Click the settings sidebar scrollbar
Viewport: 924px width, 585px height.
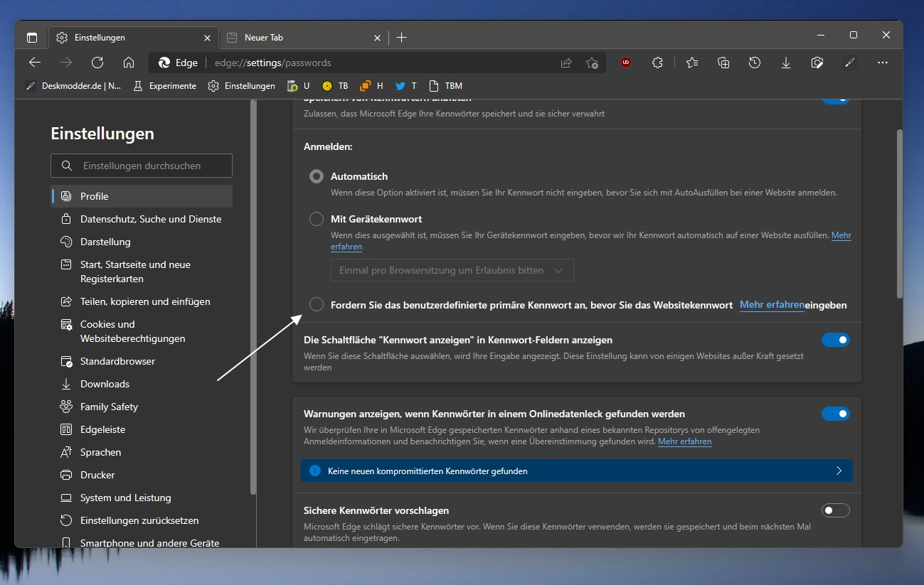pos(253,297)
